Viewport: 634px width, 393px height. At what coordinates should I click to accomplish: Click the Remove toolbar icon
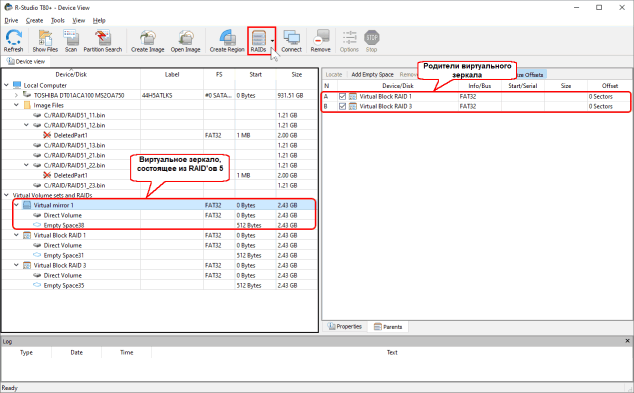pos(321,38)
